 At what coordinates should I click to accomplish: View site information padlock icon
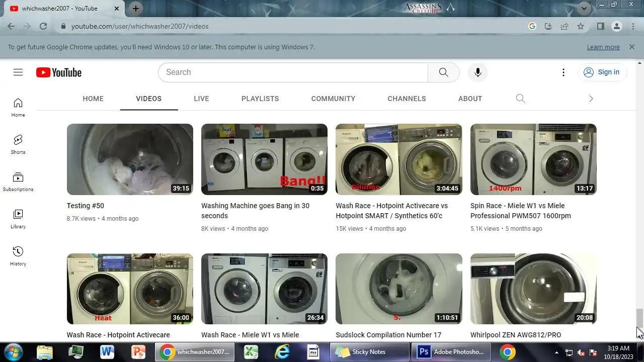click(x=63, y=26)
